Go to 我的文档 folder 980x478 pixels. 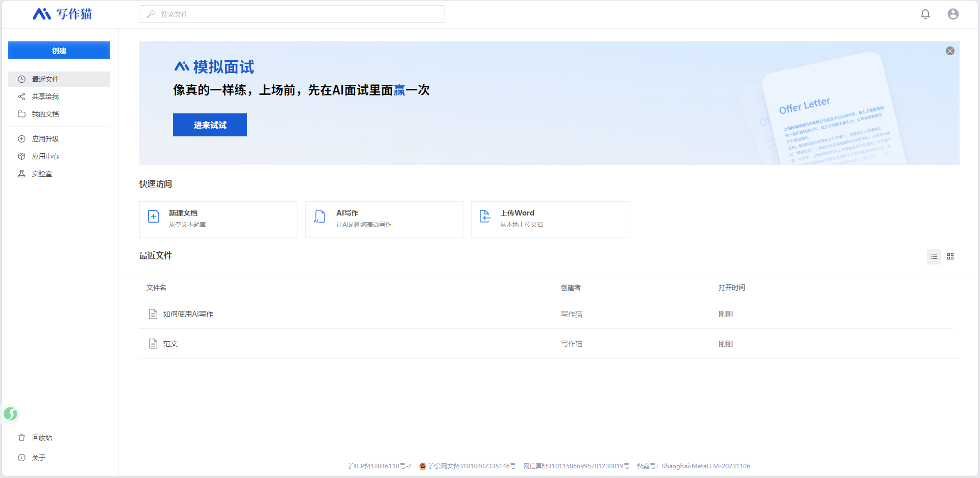point(45,114)
